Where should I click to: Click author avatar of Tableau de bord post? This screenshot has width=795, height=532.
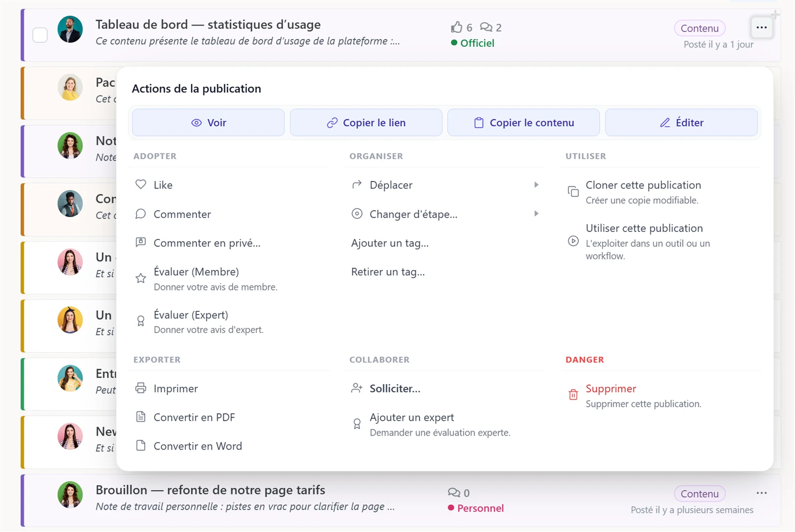click(70, 29)
